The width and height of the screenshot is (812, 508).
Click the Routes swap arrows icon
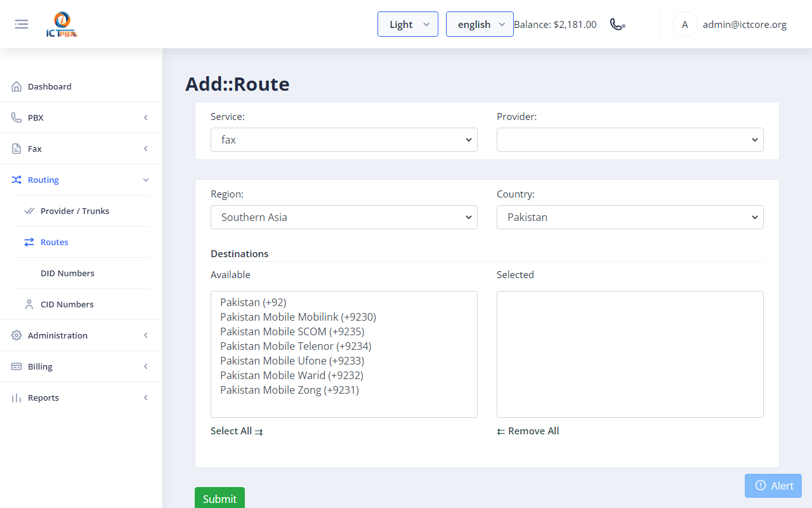[x=29, y=242]
